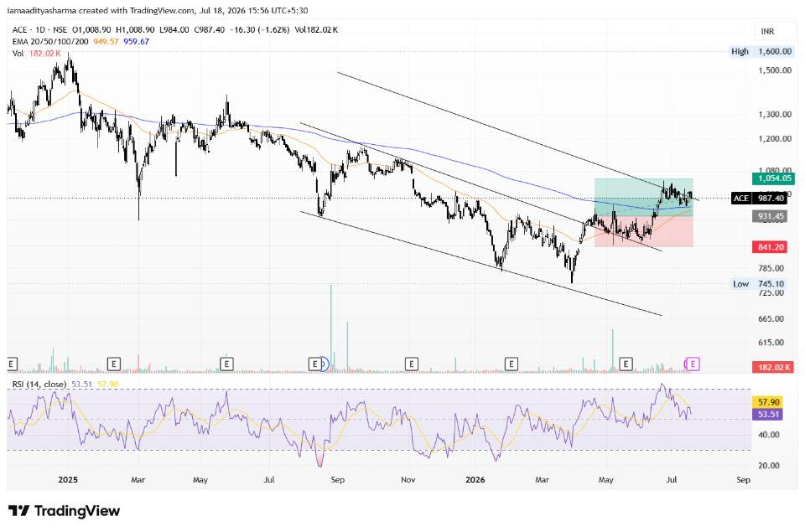Click the 1,200.00 price axis label
This screenshot has width=805, height=532.
(775, 138)
